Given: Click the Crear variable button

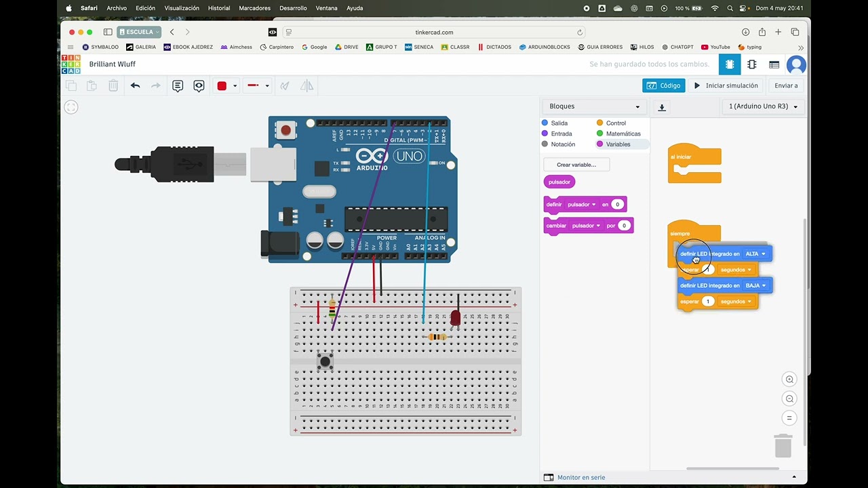Looking at the screenshot, I should click(x=576, y=165).
